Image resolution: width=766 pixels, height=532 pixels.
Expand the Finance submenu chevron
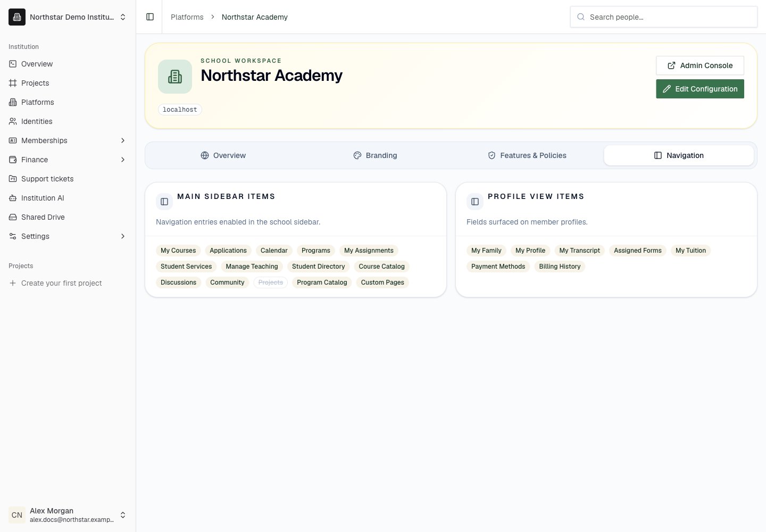point(123,160)
